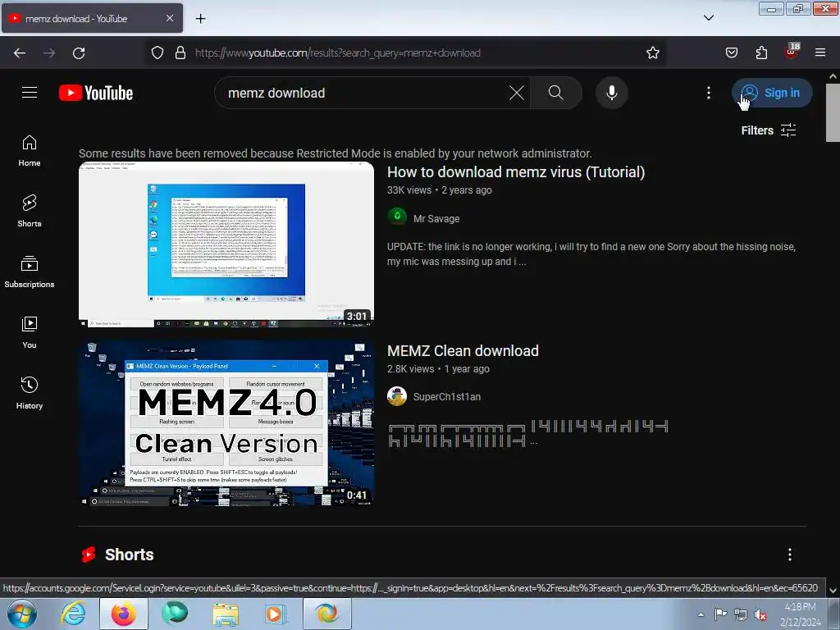840x630 pixels.
Task: Open History from the sidebar
Action: click(x=30, y=394)
